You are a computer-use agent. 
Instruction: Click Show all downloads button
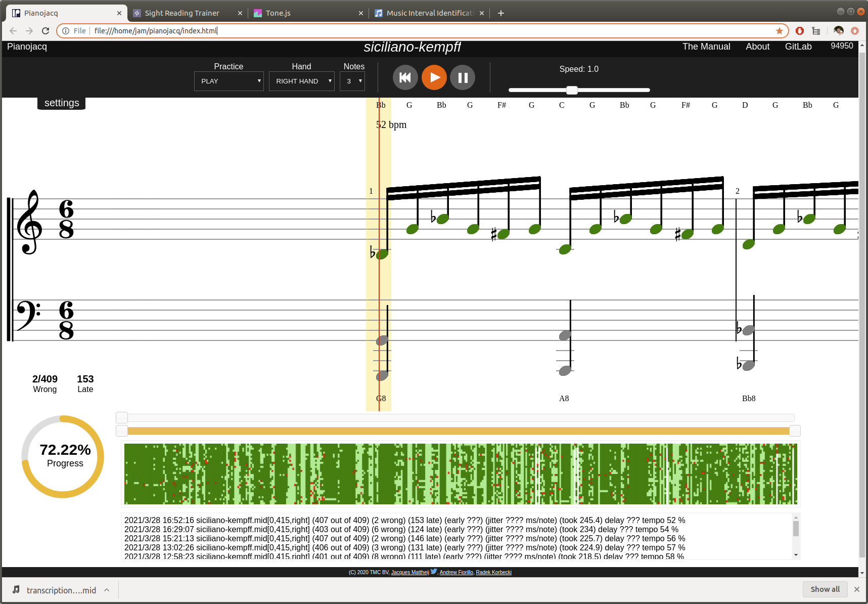tap(825, 589)
